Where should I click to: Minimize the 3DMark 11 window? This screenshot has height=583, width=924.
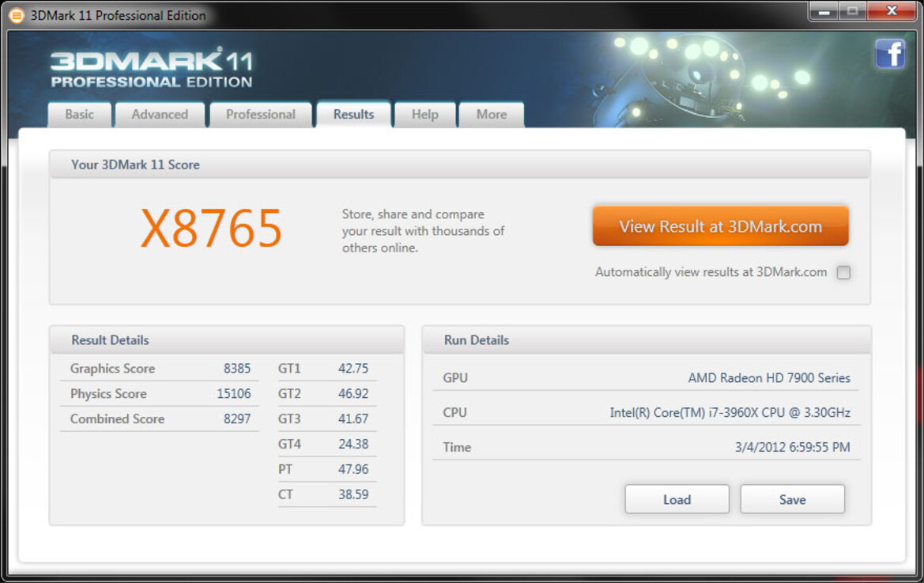[x=824, y=11]
